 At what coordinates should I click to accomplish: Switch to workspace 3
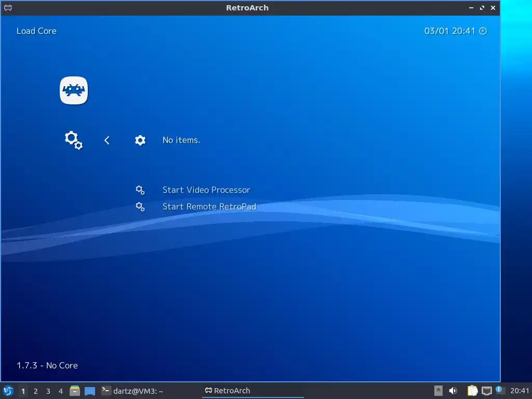point(48,391)
